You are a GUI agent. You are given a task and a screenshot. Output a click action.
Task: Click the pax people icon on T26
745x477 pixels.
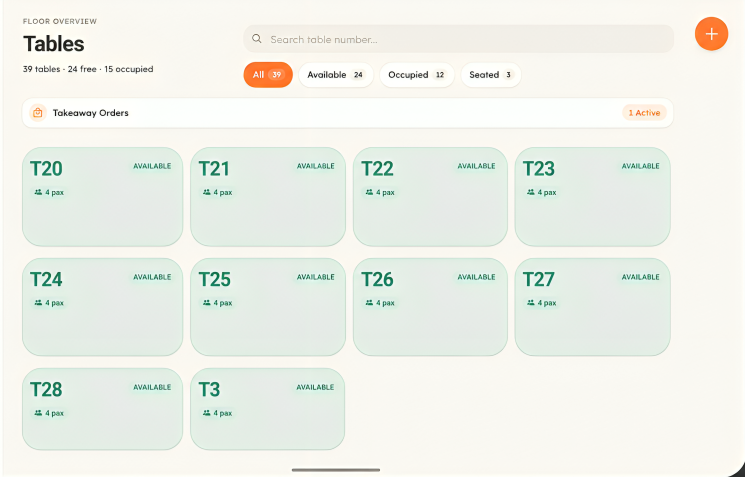click(x=369, y=303)
